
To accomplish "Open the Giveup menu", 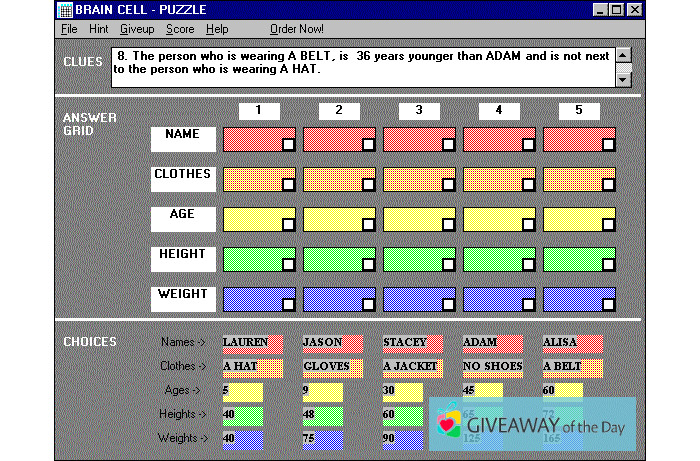I will coord(137,30).
